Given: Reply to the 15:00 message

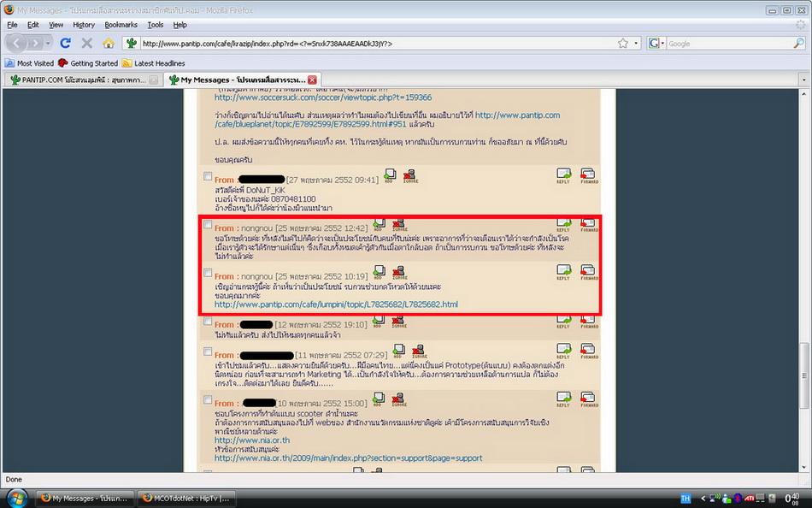Looking at the screenshot, I should pyautogui.click(x=563, y=399).
